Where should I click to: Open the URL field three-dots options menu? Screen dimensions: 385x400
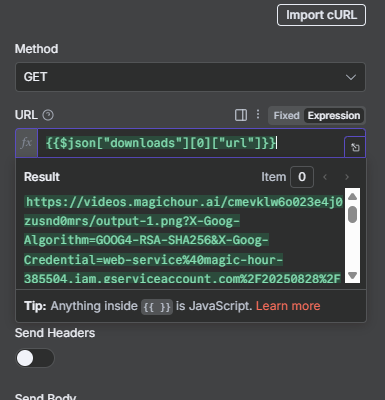click(x=258, y=115)
